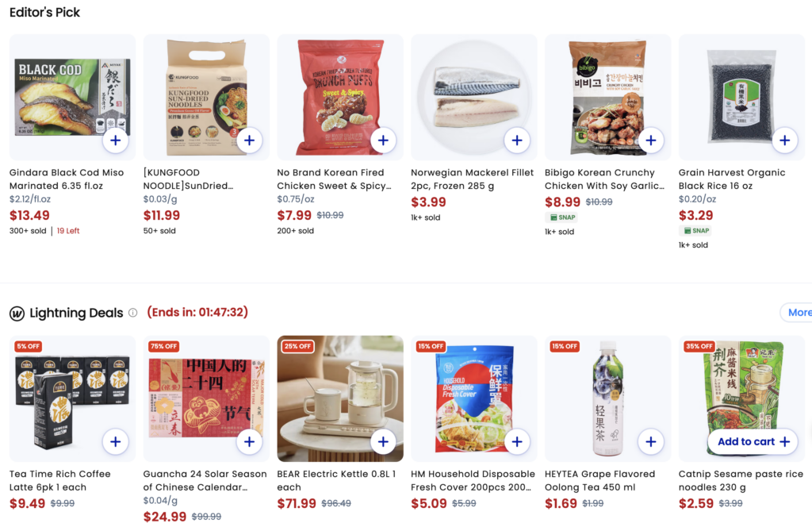This screenshot has width=812, height=527.
Task: Open Norwegian Mackerel Fillet product title
Action: (x=472, y=179)
